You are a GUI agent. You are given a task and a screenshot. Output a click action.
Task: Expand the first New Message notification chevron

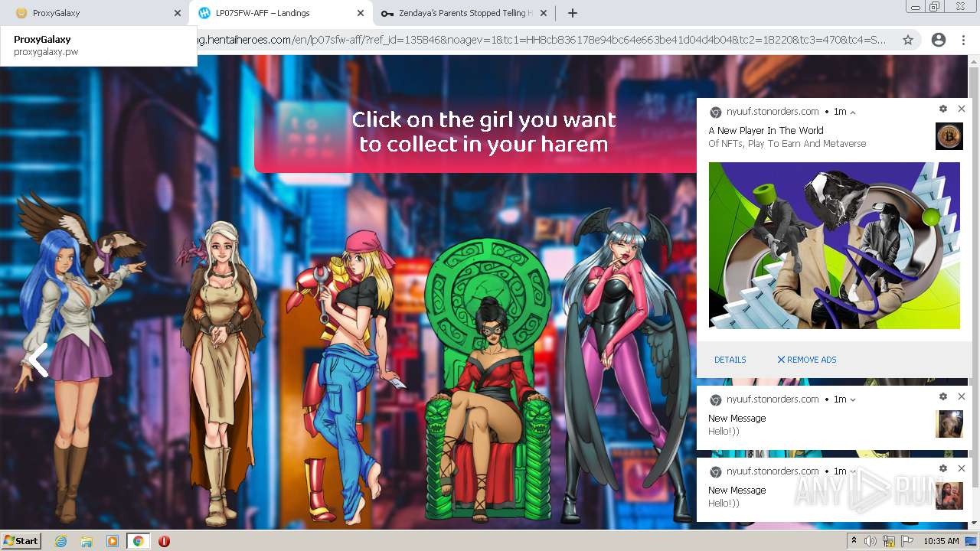tap(853, 399)
